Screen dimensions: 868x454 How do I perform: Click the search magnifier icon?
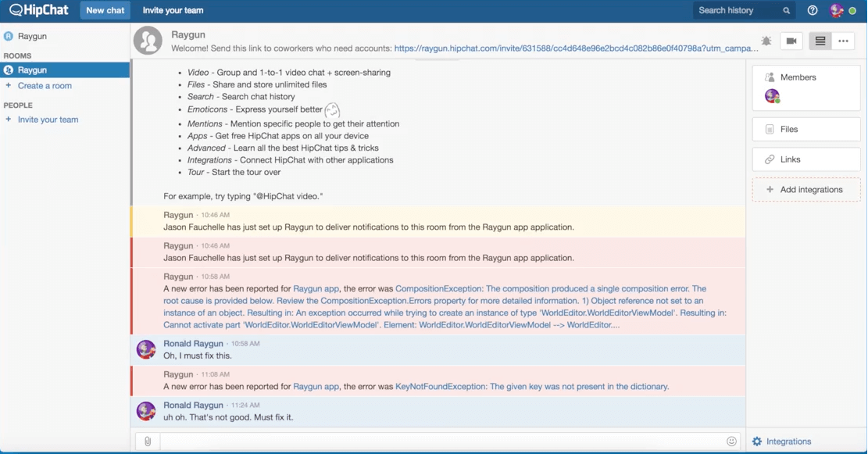786,10
